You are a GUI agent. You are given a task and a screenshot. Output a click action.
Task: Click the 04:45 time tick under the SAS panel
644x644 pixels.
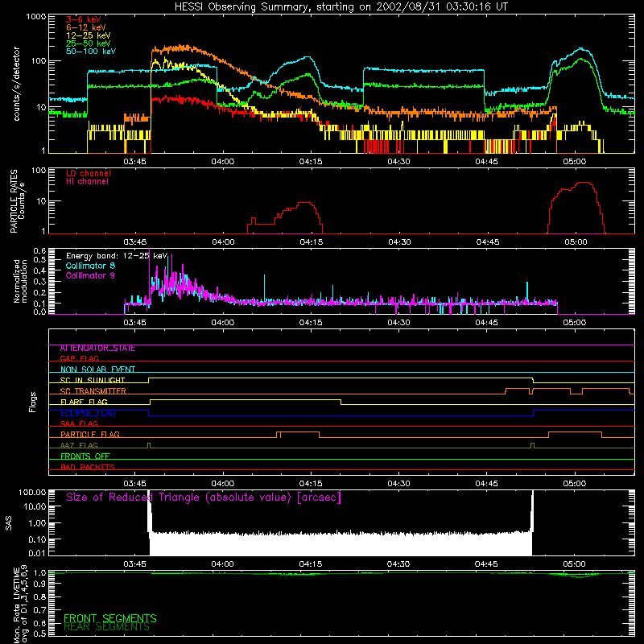point(486,564)
